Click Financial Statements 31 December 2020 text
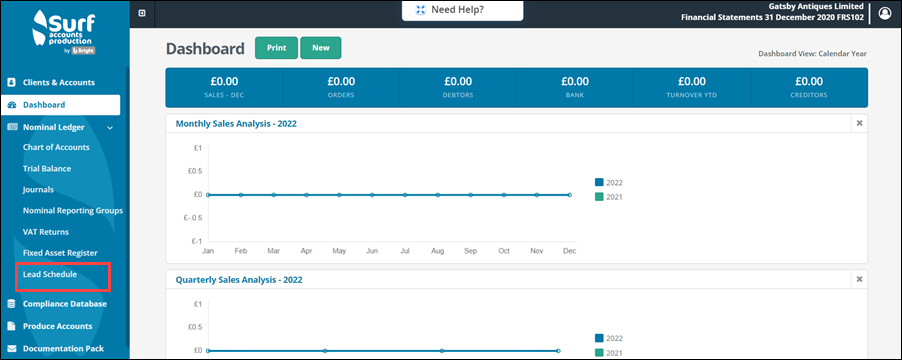Image resolution: width=902 pixels, height=360 pixels. pyautogui.click(x=773, y=17)
